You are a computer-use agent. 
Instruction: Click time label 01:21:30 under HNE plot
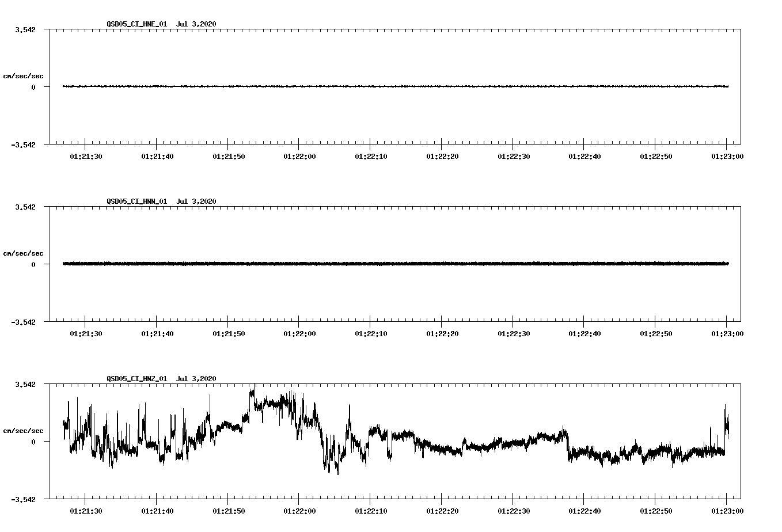[86, 156]
